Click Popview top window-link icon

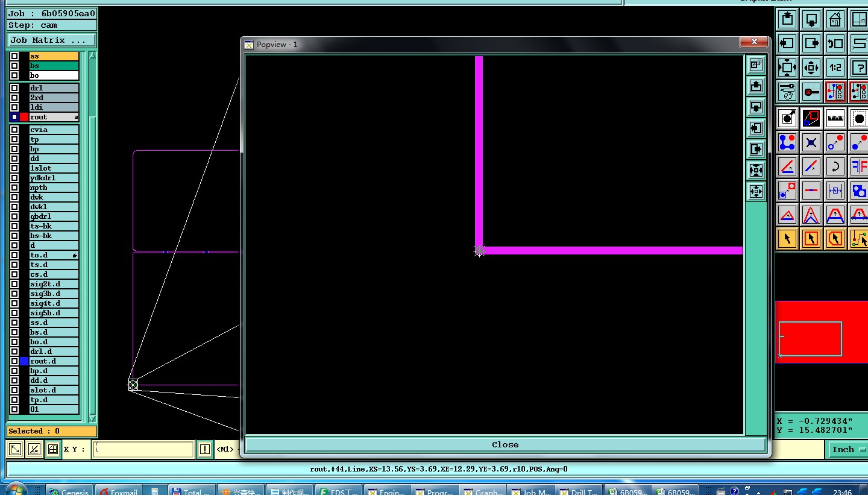(x=756, y=65)
